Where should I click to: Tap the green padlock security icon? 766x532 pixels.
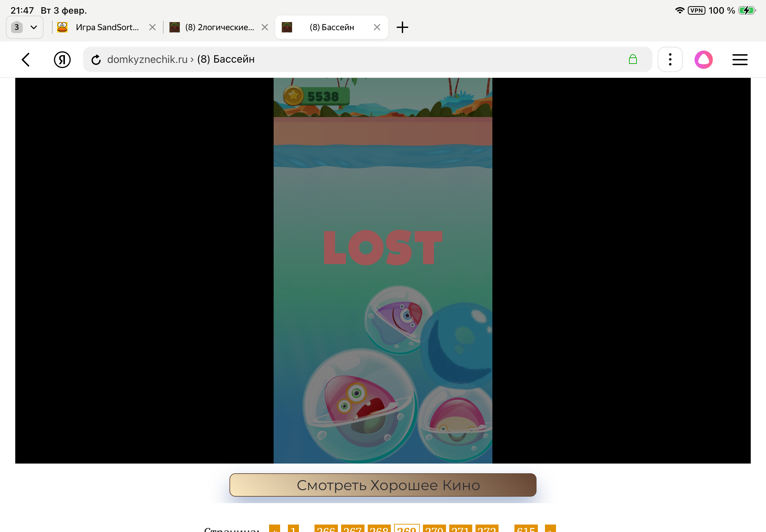click(633, 59)
